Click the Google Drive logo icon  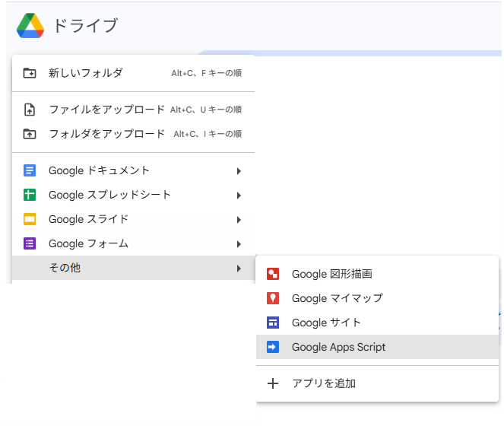pos(30,25)
